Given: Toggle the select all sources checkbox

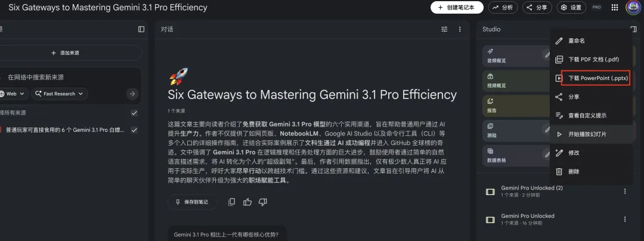Looking at the screenshot, I should pos(134,113).
